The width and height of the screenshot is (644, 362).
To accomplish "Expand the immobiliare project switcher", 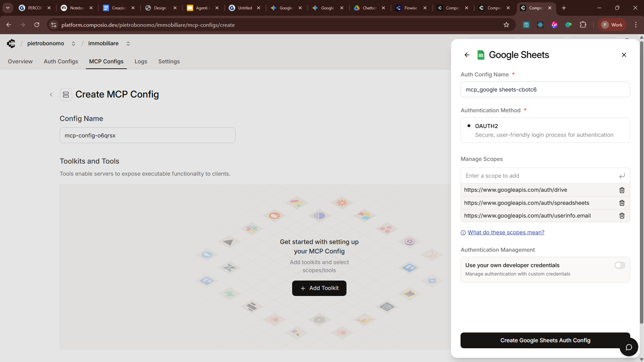I will pyautogui.click(x=128, y=44).
